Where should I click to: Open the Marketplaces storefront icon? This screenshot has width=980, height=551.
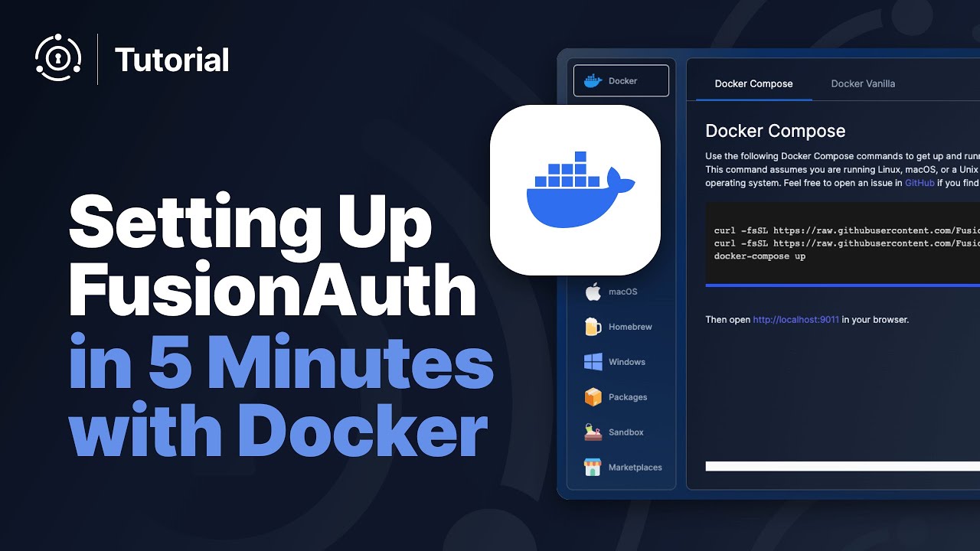coord(593,468)
